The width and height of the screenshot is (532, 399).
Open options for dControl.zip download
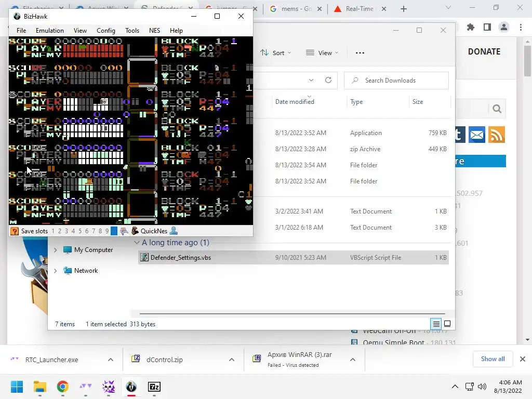pyautogui.click(x=232, y=360)
